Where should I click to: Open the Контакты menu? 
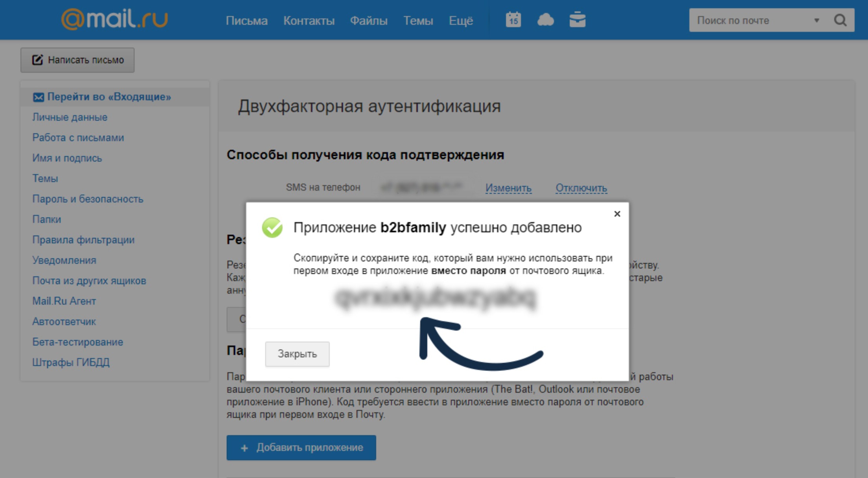(x=309, y=20)
